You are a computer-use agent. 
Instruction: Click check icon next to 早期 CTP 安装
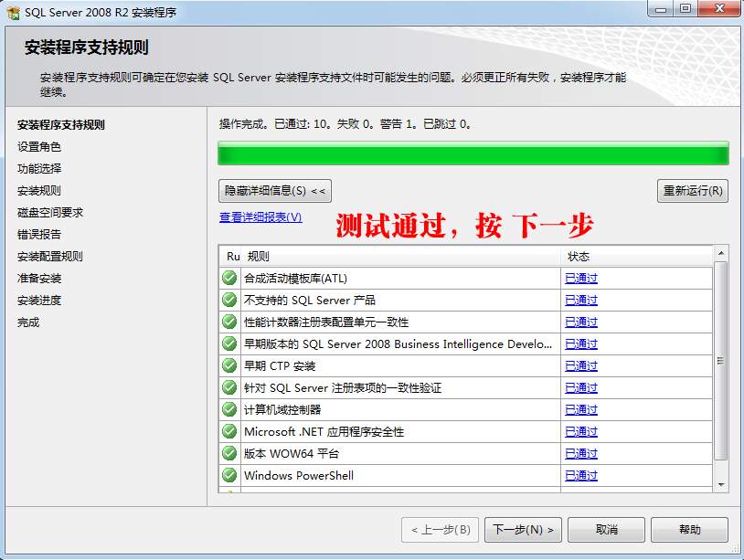coord(229,365)
